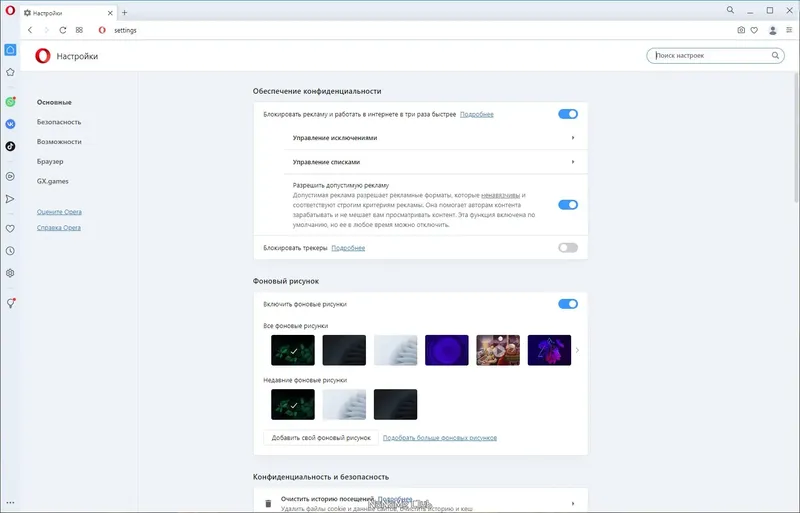Screen dimensions: 800x513
Task: Click Добавить свой фоновый рисунок button
Action: coord(321,437)
